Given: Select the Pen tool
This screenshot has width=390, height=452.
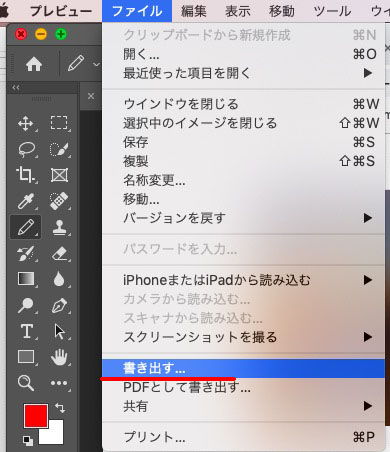Looking at the screenshot, I should click(59, 305).
